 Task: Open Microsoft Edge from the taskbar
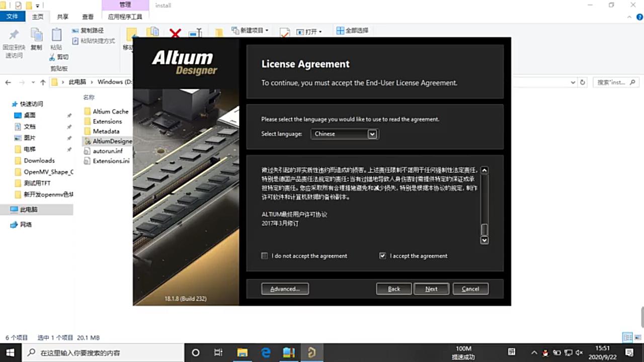click(x=266, y=353)
